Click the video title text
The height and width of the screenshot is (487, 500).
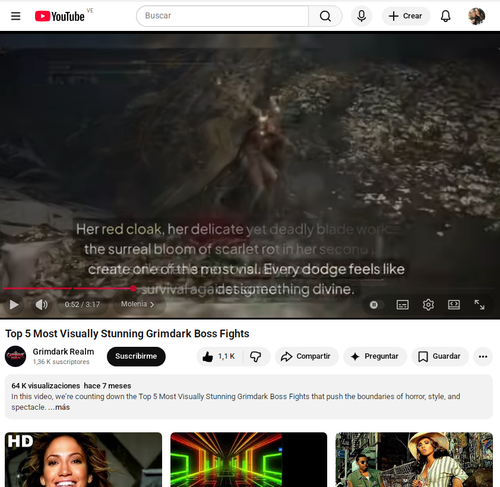click(127, 334)
